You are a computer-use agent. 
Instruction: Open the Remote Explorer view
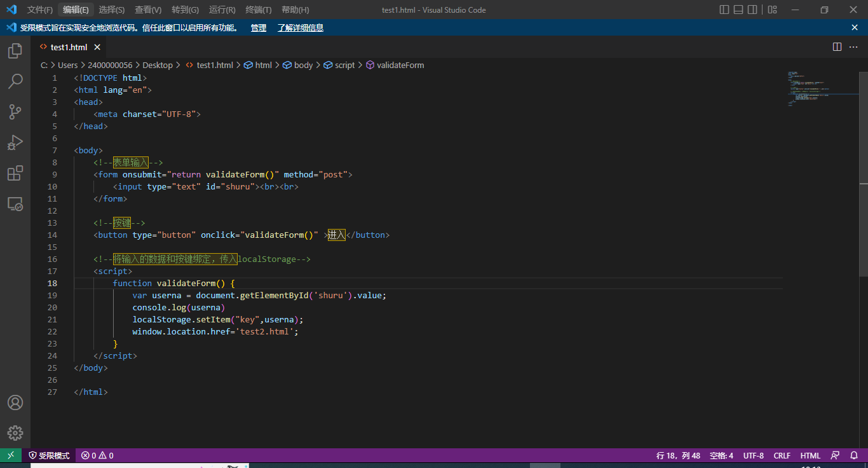coord(15,203)
